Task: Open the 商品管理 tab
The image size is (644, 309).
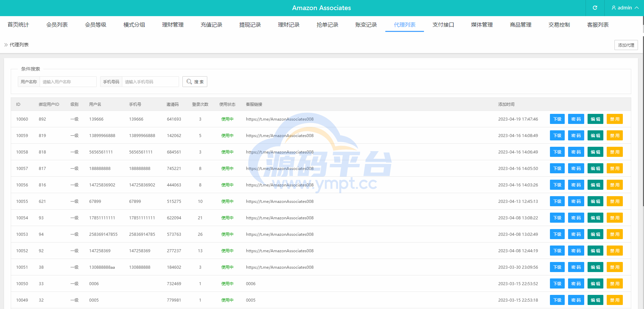Action: point(520,25)
